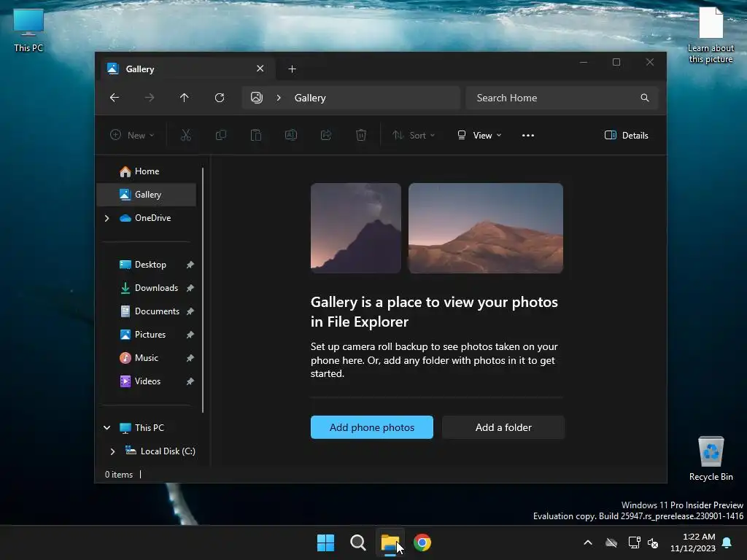The width and height of the screenshot is (747, 560).
Task: Expand the OneDrive tree node
Action: pyautogui.click(x=107, y=218)
